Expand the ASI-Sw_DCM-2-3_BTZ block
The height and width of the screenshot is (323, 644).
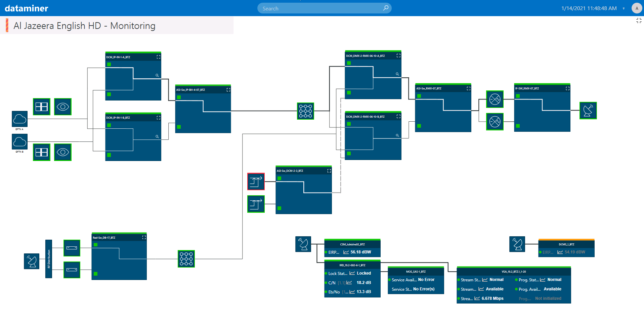(x=329, y=171)
